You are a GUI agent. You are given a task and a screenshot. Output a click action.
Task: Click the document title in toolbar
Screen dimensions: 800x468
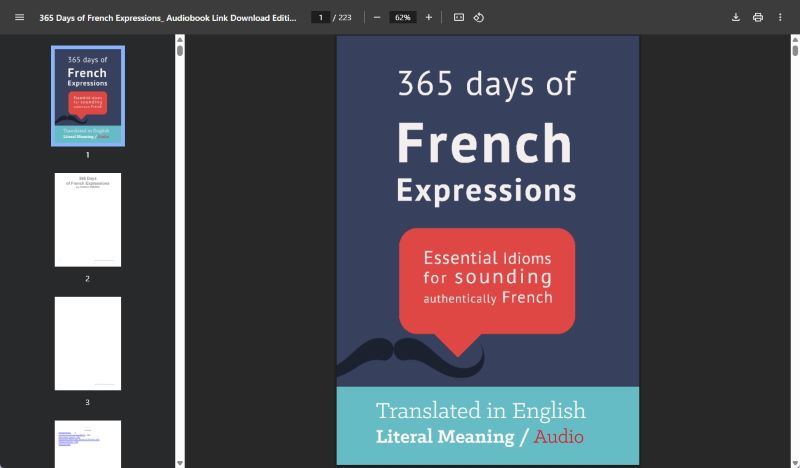point(167,17)
